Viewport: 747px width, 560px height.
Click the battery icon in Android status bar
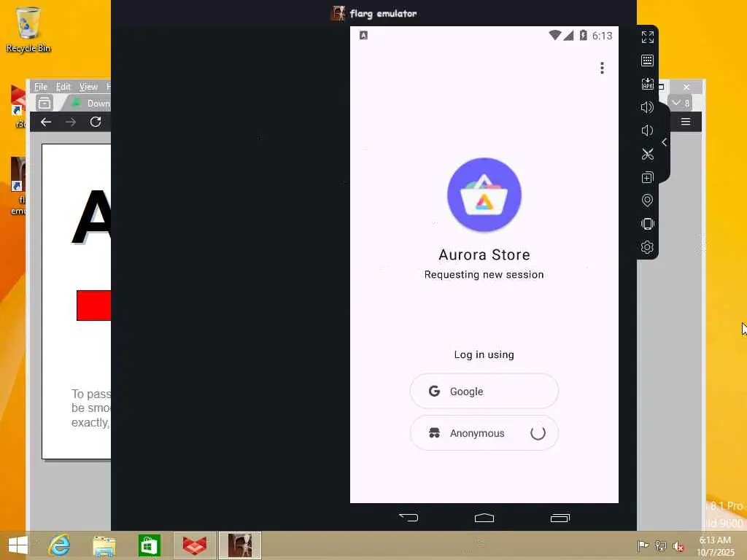[x=583, y=35]
